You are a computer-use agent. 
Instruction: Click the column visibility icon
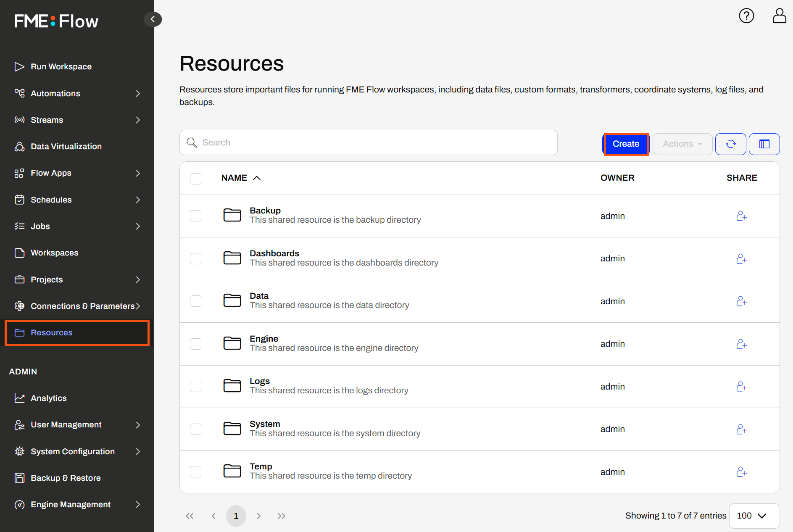coord(764,144)
